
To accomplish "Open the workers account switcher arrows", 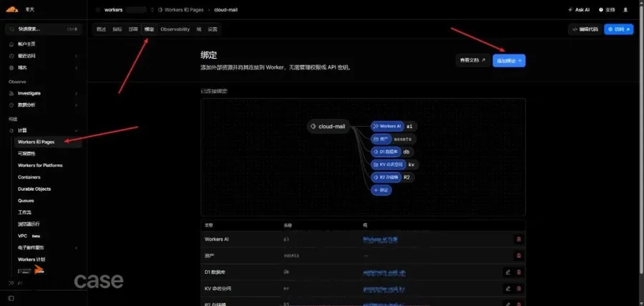I will click(x=152, y=9).
